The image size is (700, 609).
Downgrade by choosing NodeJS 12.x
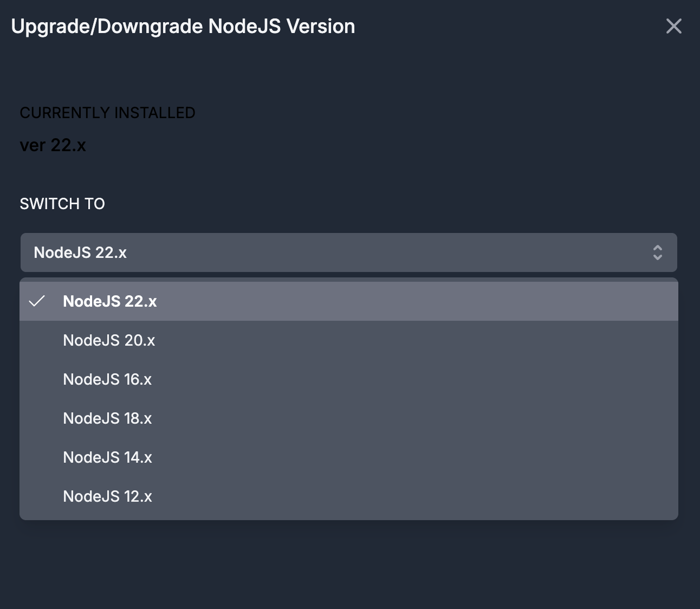pos(107,496)
